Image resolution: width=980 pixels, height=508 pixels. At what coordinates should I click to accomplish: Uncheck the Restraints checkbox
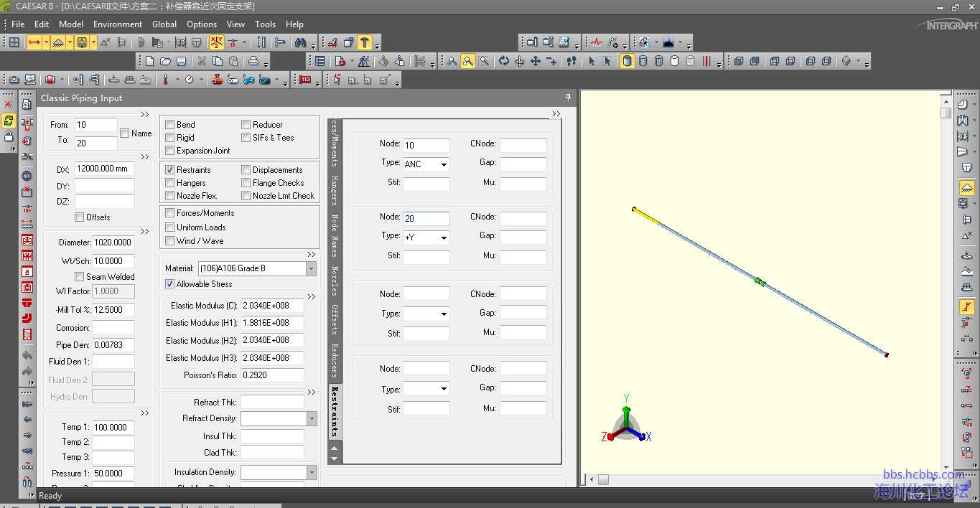170,170
